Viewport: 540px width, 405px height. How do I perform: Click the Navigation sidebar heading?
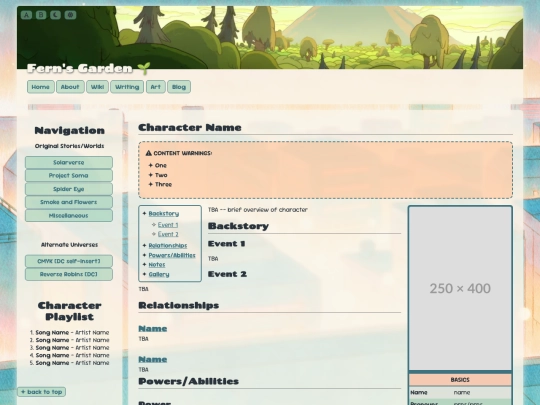(70, 131)
